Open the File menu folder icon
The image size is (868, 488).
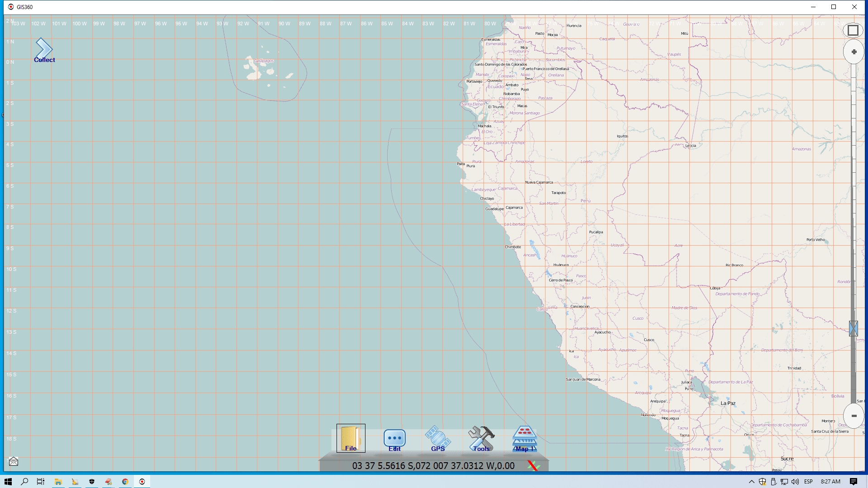[x=351, y=438]
